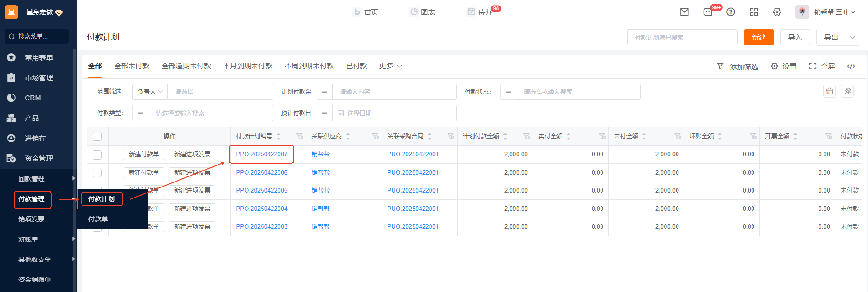868x292 pixels.
Task: Click the 搜索菜单 sidebar search field
Action: [37, 36]
